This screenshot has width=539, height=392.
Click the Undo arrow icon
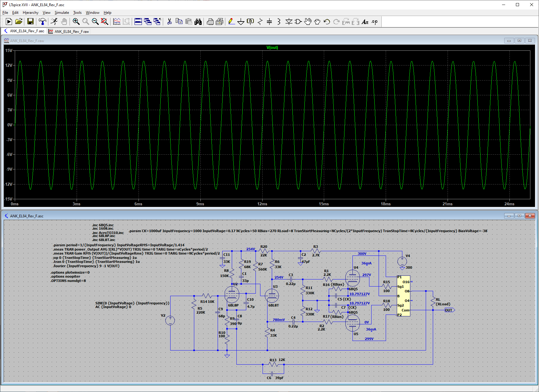[327, 22]
